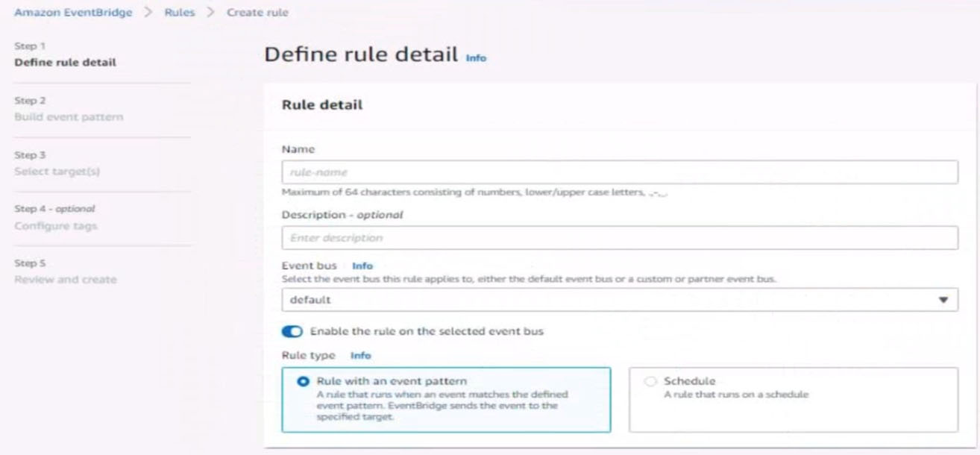Go to Step 4 Configure tags
This screenshot has height=455, width=980.
[x=56, y=226]
